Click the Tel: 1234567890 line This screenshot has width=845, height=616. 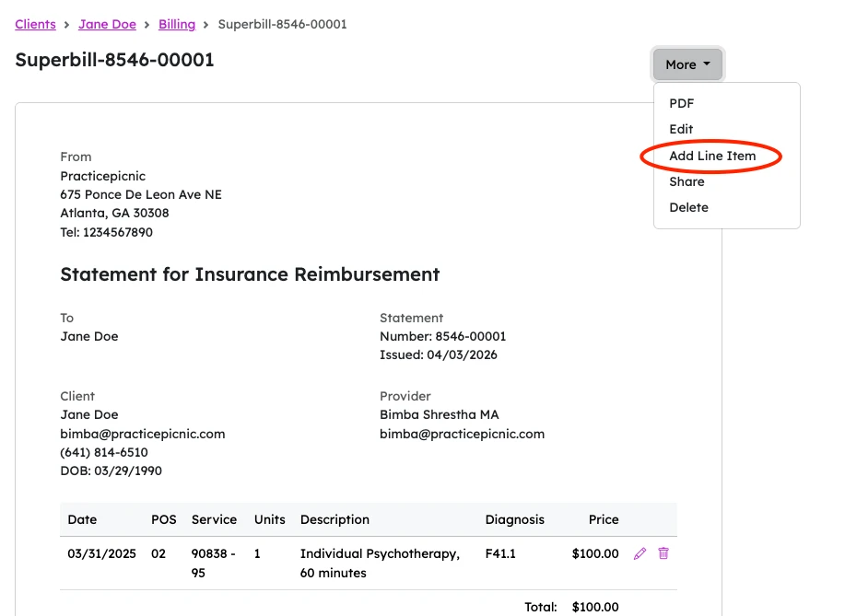point(107,232)
